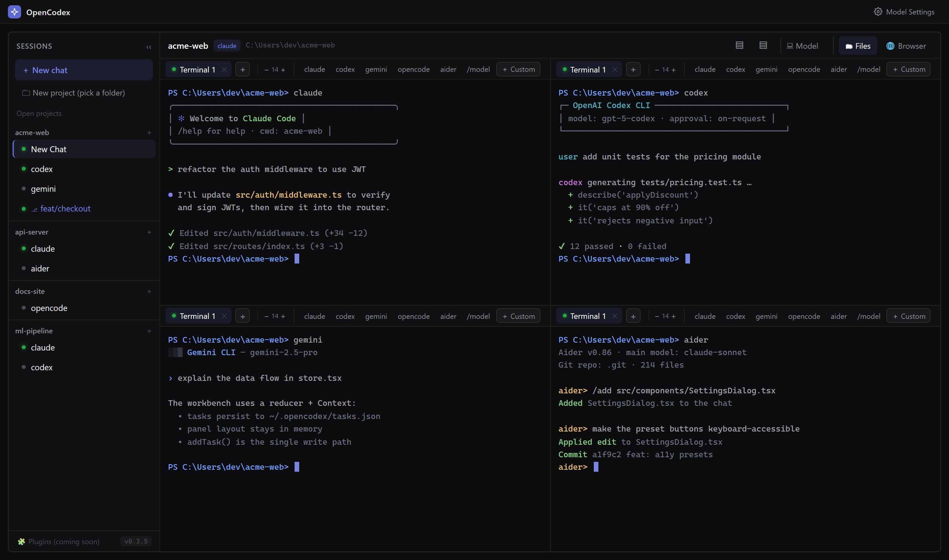Open Model Settings via gear icon
Viewport: 949px width, 560px height.
[x=877, y=12]
